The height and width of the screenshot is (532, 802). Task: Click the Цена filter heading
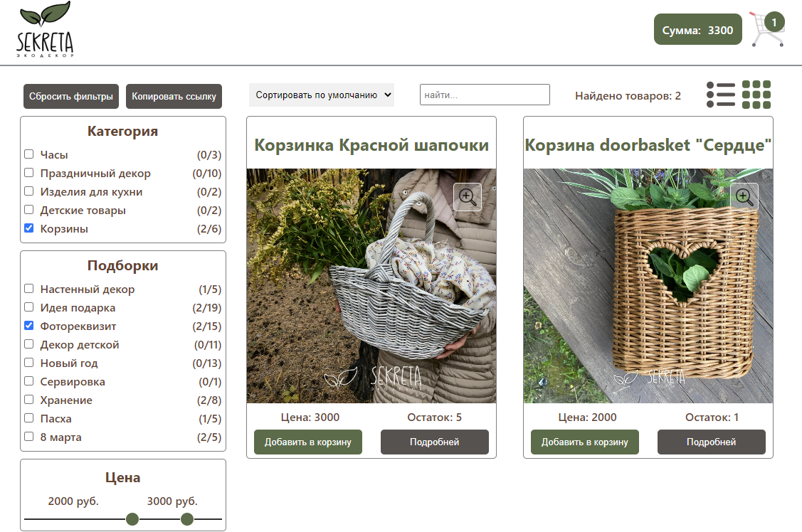tap(122, 478)
